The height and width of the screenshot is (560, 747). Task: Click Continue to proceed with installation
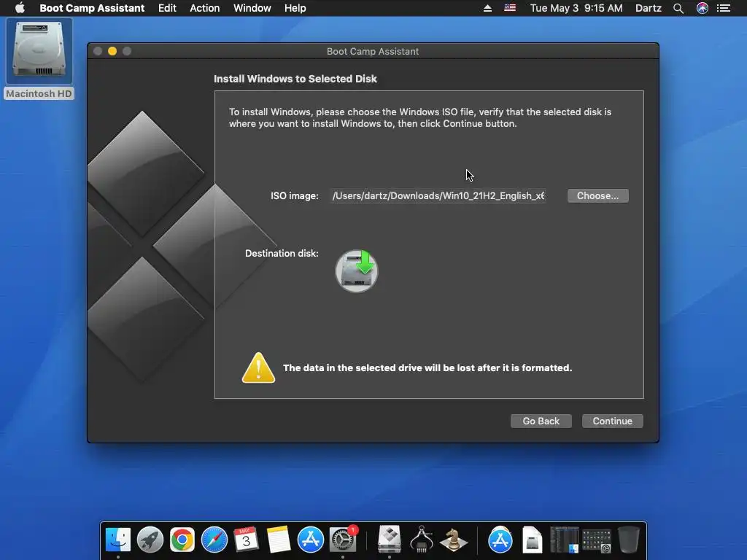613,421
